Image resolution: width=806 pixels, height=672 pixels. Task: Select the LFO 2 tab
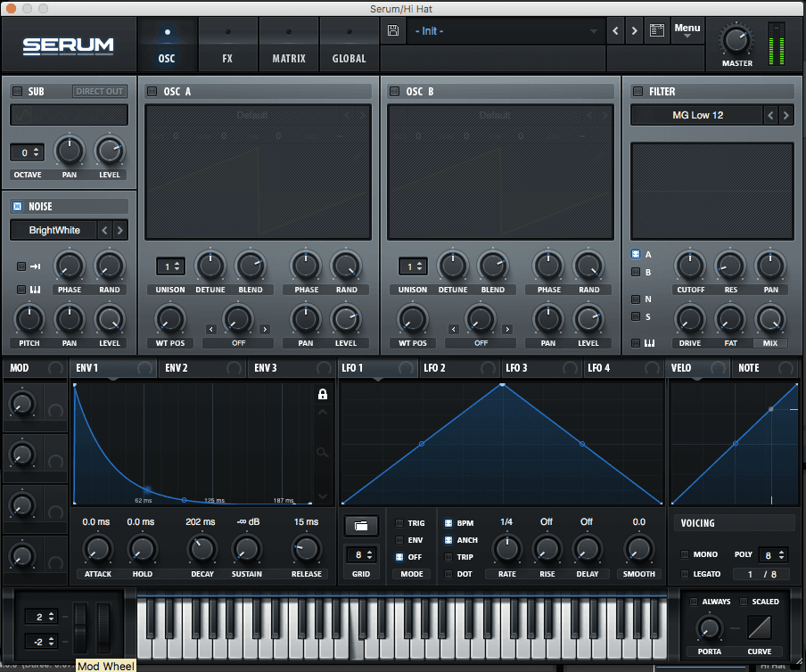[x=460, y=368]
